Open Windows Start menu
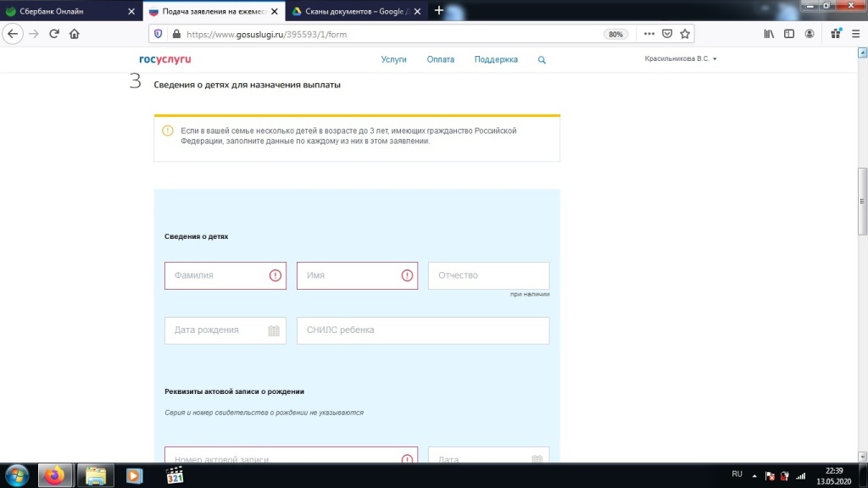 pos(17,474)
